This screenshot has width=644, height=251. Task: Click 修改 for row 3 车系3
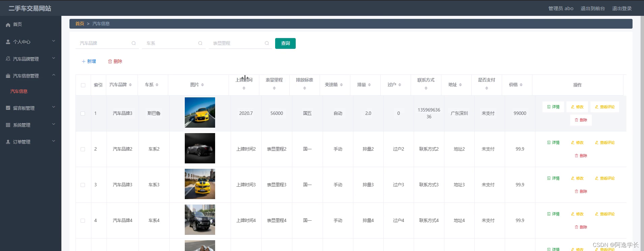pyautogui.click(x=577, y=178)
